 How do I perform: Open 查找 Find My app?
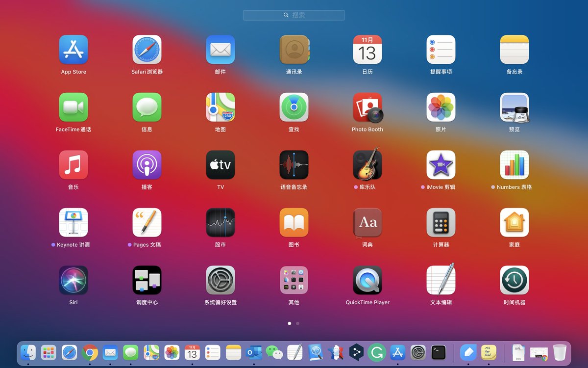tap(294, 107)
